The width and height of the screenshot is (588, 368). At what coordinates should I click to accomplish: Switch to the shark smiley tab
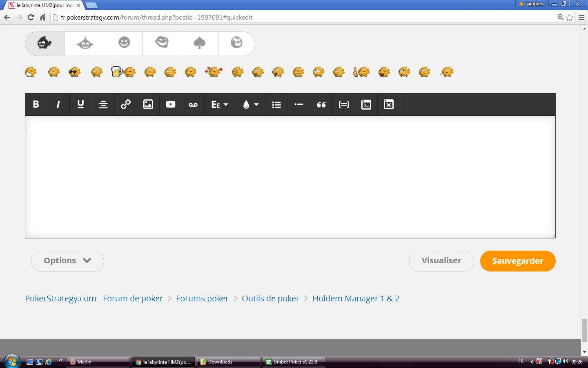85,43
